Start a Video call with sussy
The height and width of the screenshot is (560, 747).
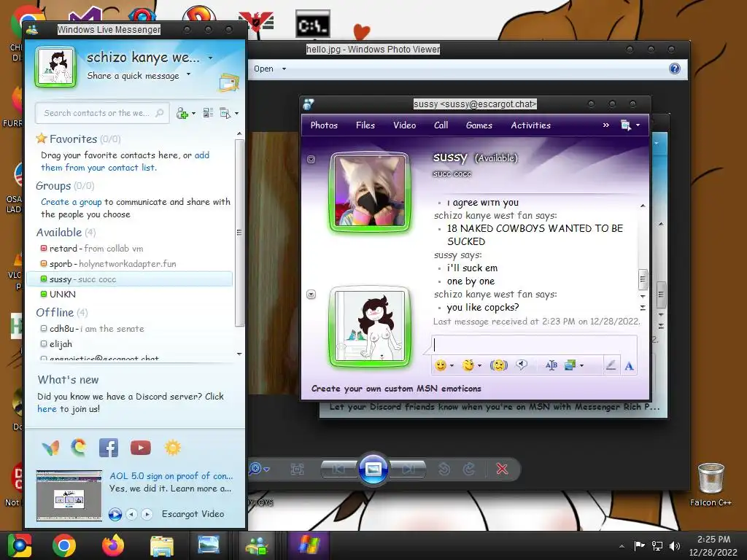[404, 125]
